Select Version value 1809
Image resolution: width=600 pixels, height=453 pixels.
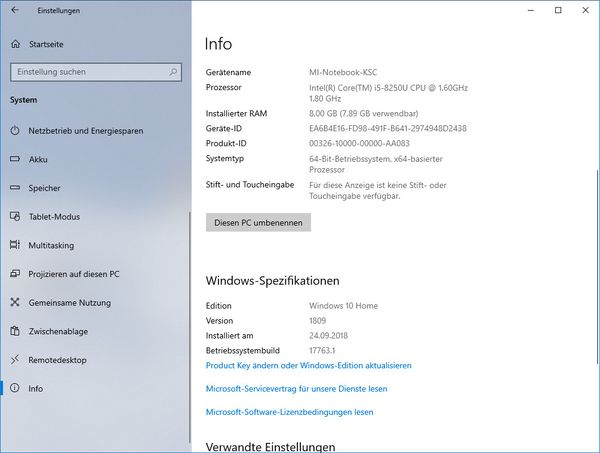318,320
